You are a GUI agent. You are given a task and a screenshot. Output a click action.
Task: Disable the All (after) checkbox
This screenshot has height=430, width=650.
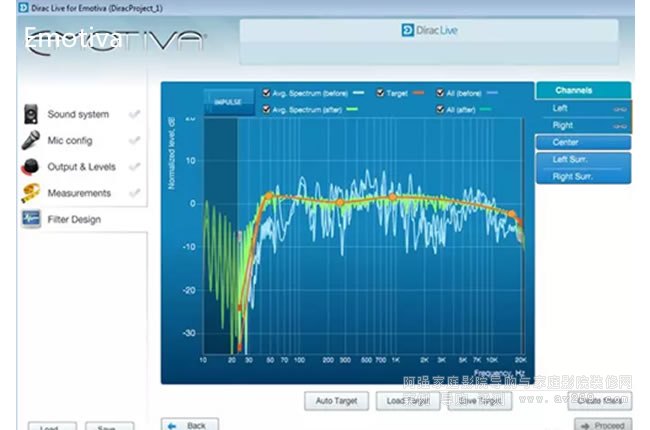point(438,108)
